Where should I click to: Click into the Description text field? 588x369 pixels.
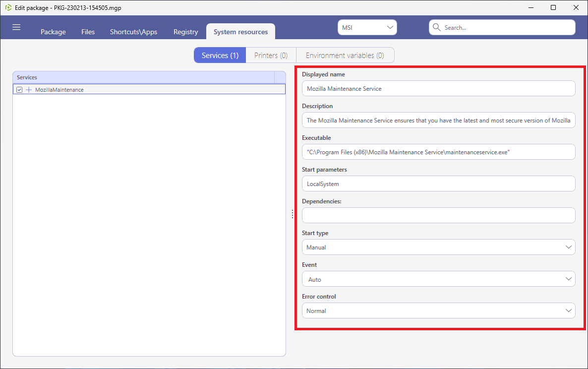438,121
